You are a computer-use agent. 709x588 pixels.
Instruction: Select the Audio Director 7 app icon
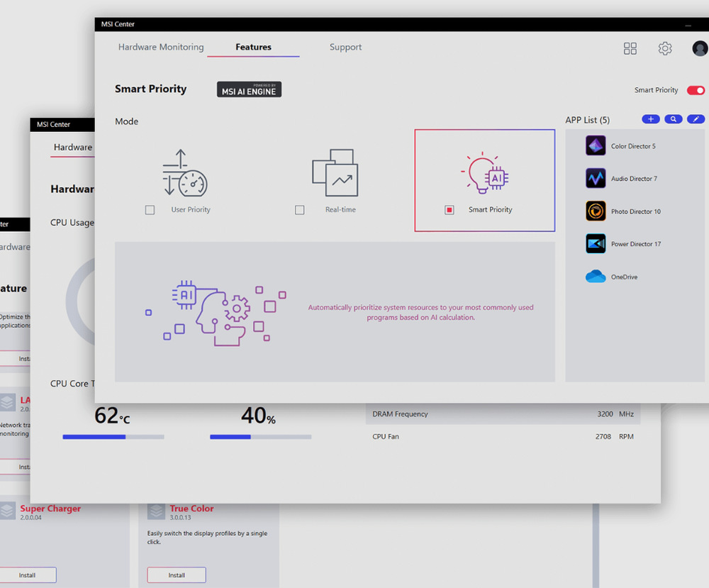click(x=596, y=178)
